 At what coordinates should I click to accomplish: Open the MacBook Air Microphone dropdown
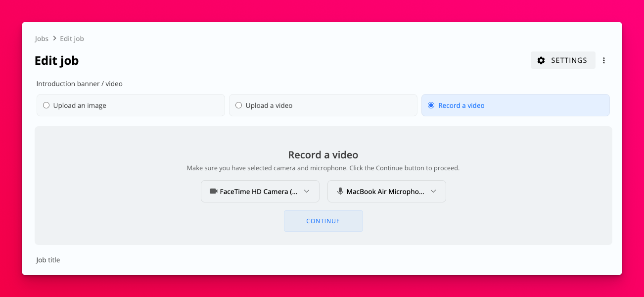385,192
